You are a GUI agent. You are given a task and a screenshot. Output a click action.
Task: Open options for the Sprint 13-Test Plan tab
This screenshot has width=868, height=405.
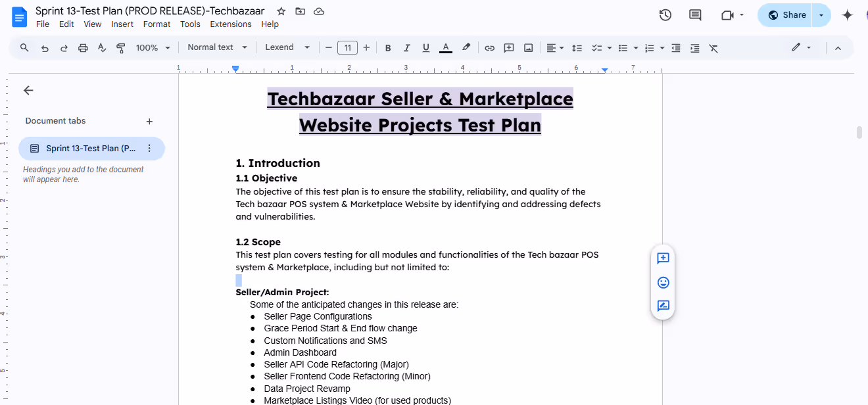coord(149,149)
